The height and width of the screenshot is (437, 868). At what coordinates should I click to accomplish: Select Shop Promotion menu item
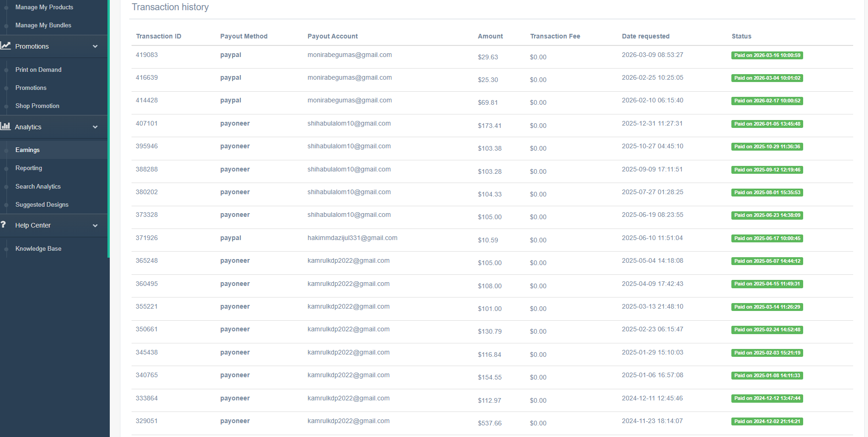tap(37, 106)
